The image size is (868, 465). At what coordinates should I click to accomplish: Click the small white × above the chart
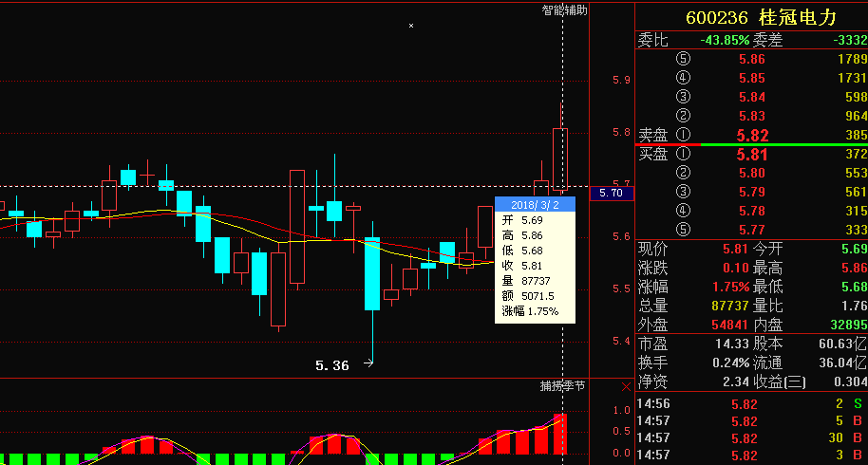pyautogui.click(x=411, y=26)
